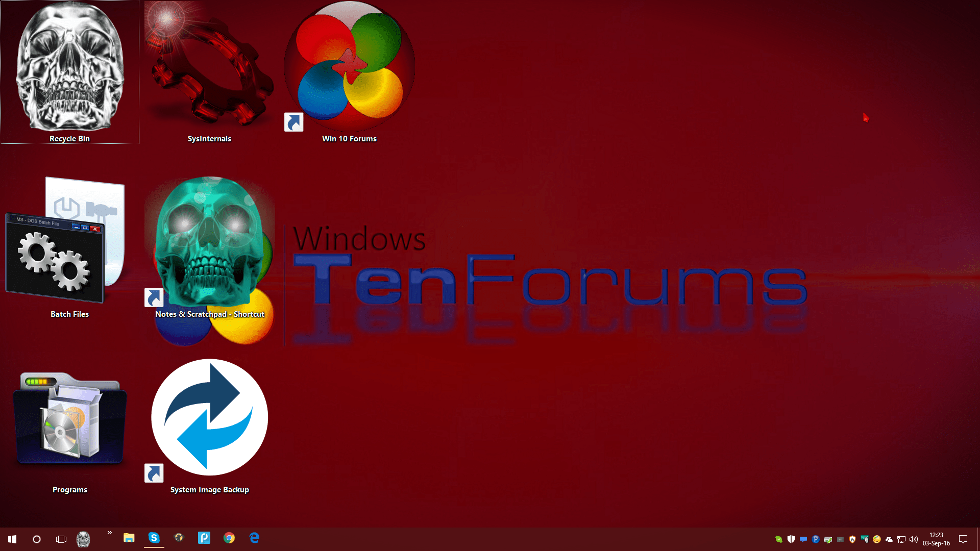Run the System Image Backup shortcut
Image resolution: width=980 pixels, height=551 pixels.
coord(209,417)
